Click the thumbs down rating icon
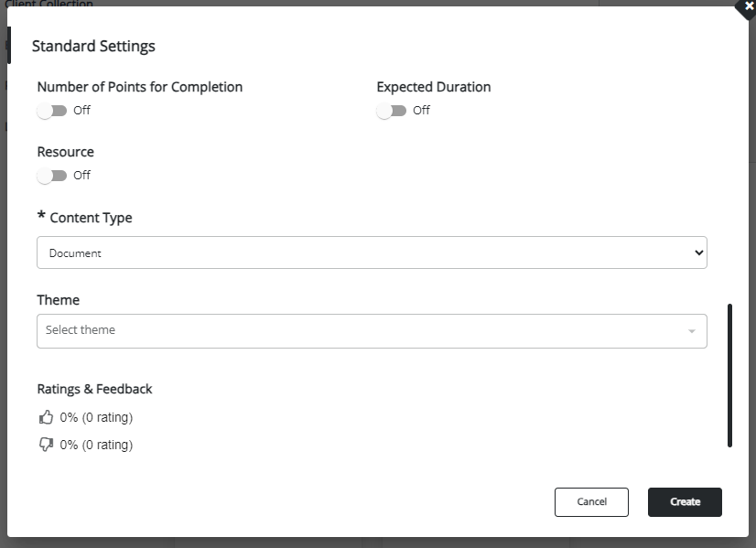 pos(46,445)
